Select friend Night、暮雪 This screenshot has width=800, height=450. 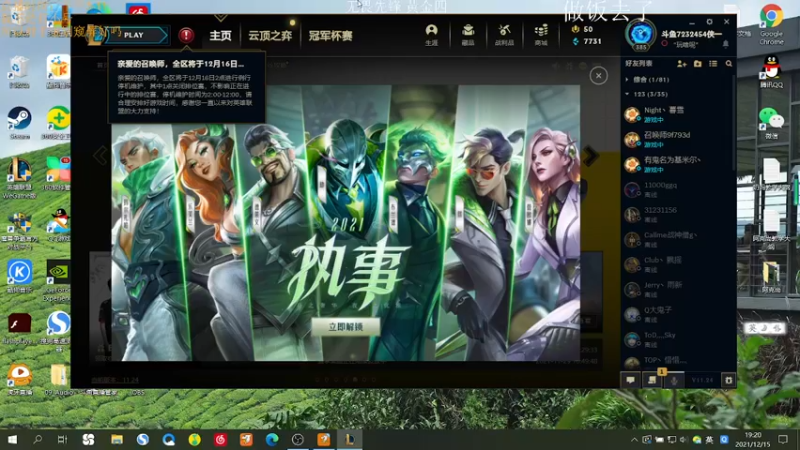coord(676,114)
